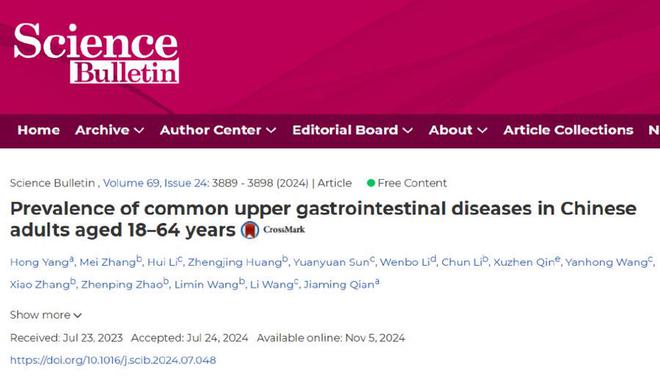Select author Hong Yang

point(42,262)
